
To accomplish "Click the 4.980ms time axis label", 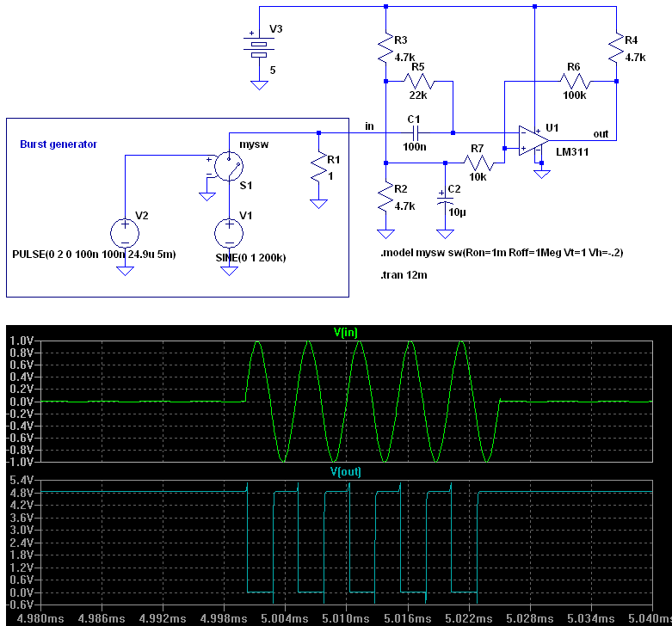I will 40,618.
